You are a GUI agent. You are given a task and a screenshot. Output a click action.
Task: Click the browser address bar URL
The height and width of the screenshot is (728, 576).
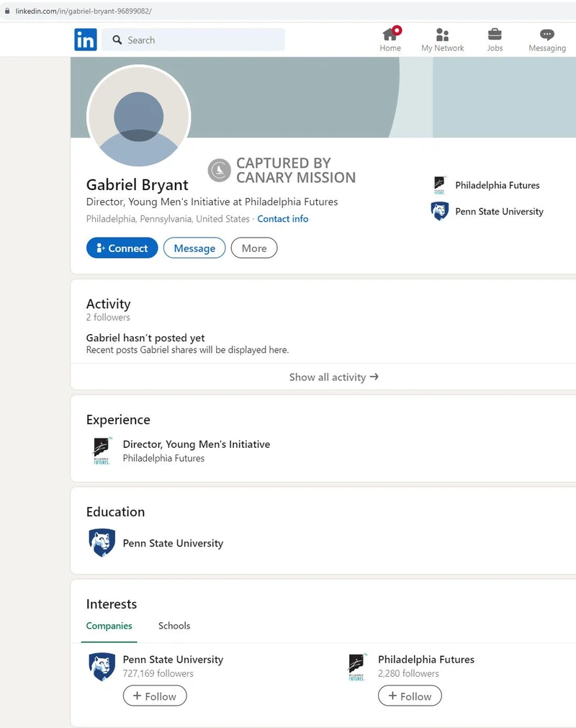coord(84,11)
